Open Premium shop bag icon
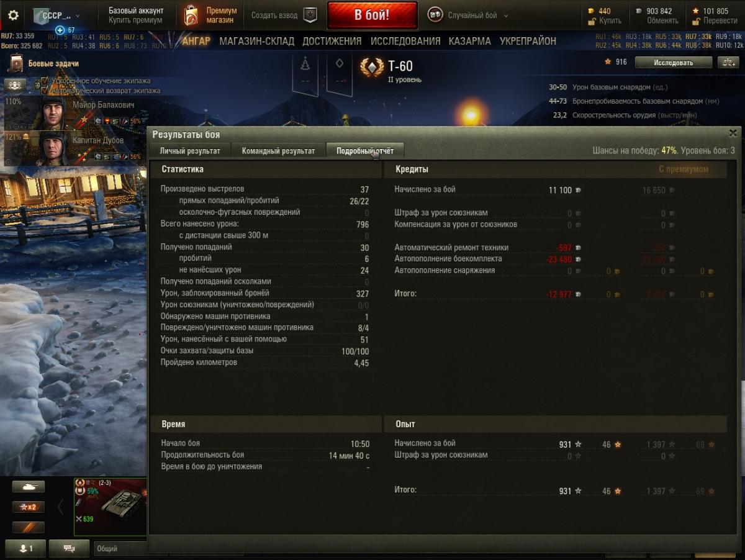The width and height of the screenshot is (745, 560). [191, 16]
